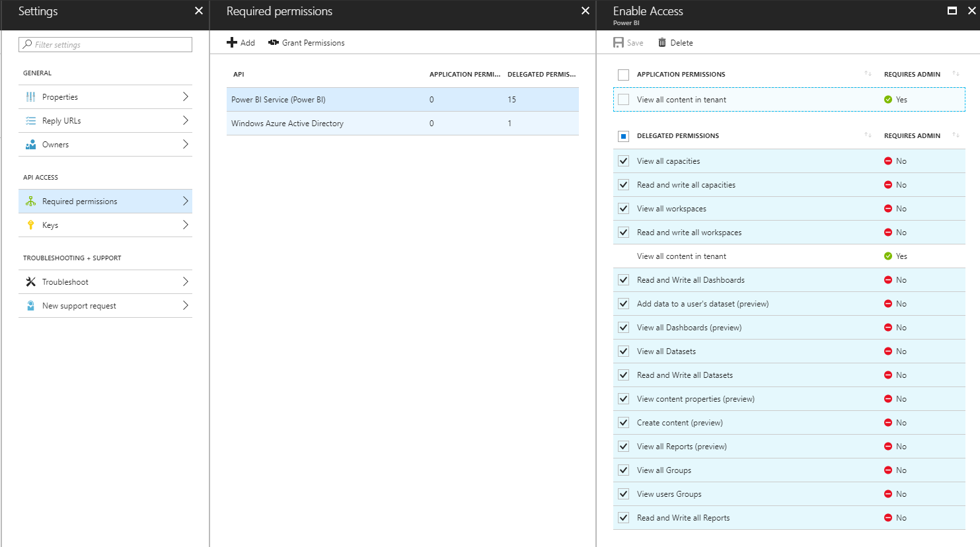This screenshot has width=980, height=547.
Task: Uncheck Create content (preview)
Action: click(x=623, y=422)
